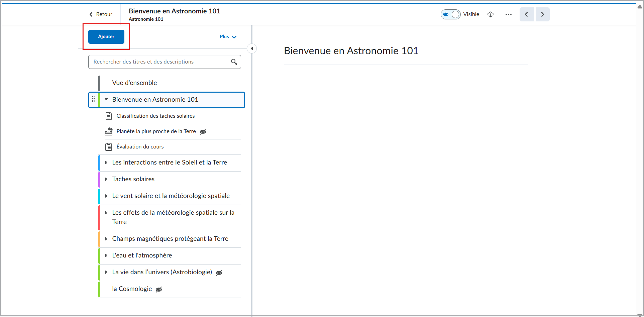Open Planète la plus proche de la Terre

point(156,131)
